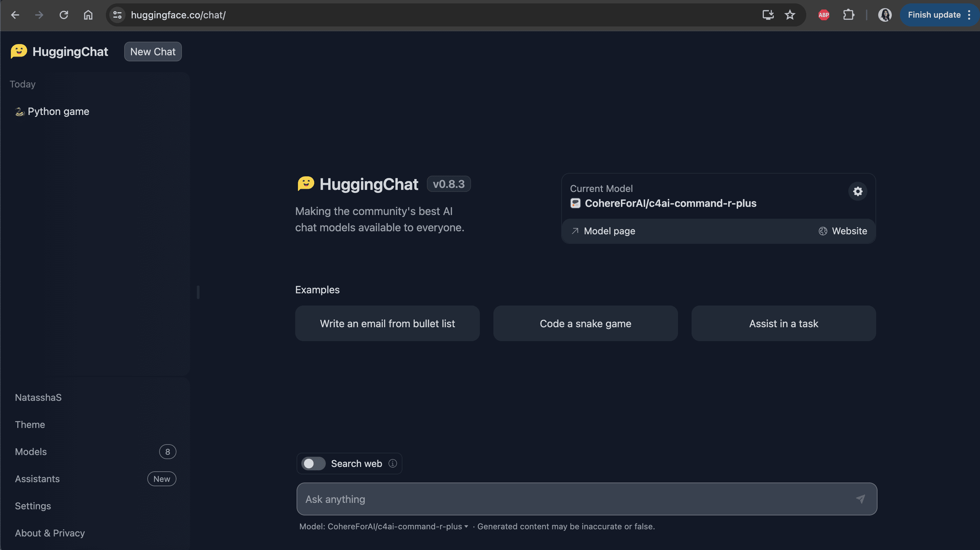The image size is (980, 550).
Task: Click the Website external link icon
Action: pyautogui.click(x=823, y=231)
